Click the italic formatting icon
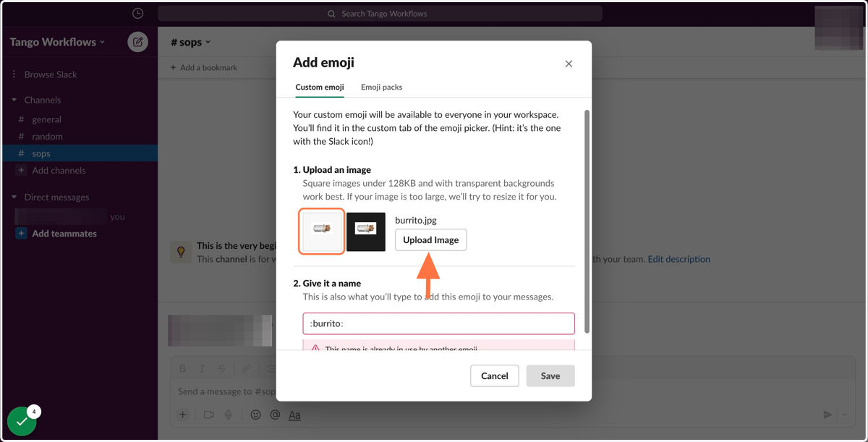Image resolution: width=868 pixels, height=442 pixels. pos(203,368)
